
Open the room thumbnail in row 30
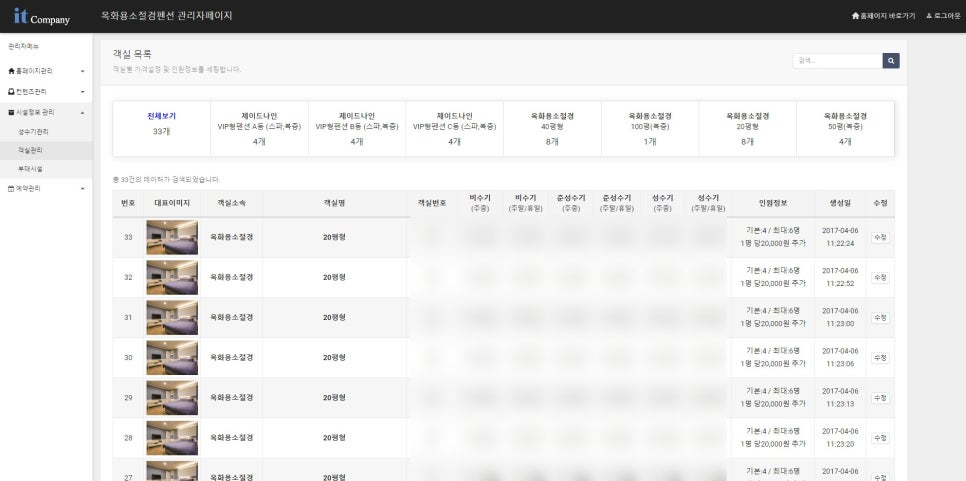[x=172, y=357]
